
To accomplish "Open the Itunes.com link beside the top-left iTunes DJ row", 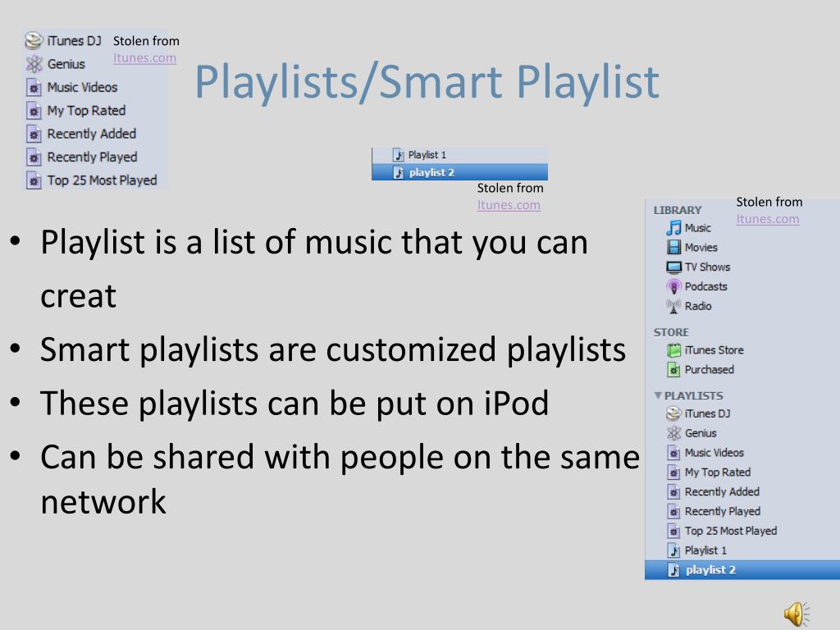I will pos(144,58).
